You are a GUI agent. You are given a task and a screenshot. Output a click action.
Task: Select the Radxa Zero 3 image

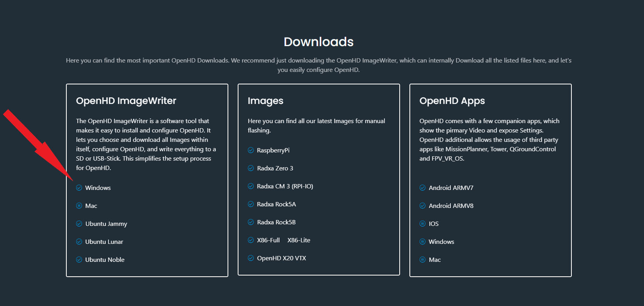tap(275, 168)
